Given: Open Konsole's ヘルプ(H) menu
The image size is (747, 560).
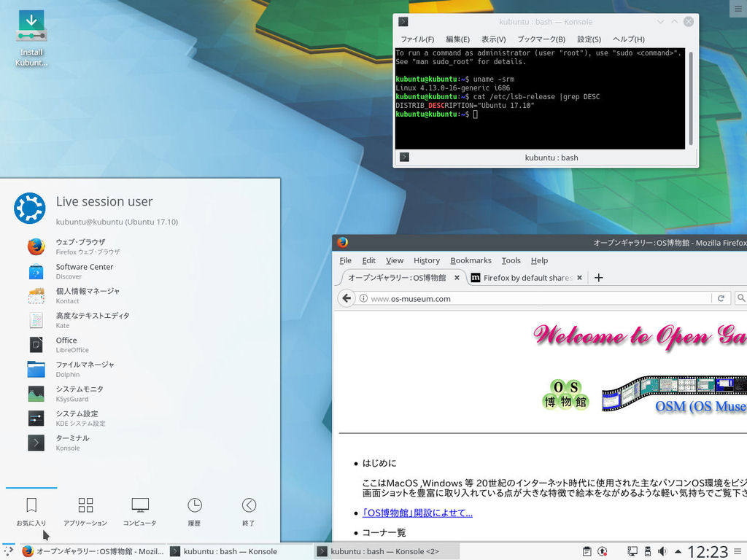Looking at the screenshot, I should [x=628, y=39].
